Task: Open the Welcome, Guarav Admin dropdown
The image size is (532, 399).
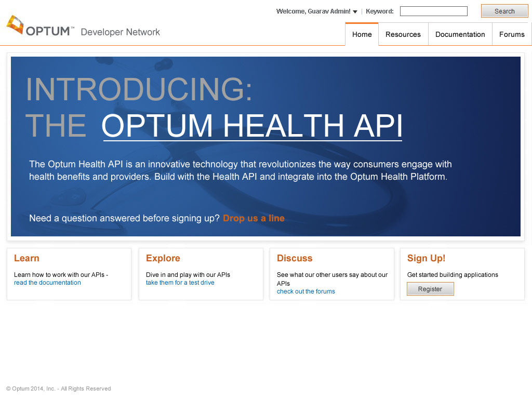Action: [x=316, y=11]
